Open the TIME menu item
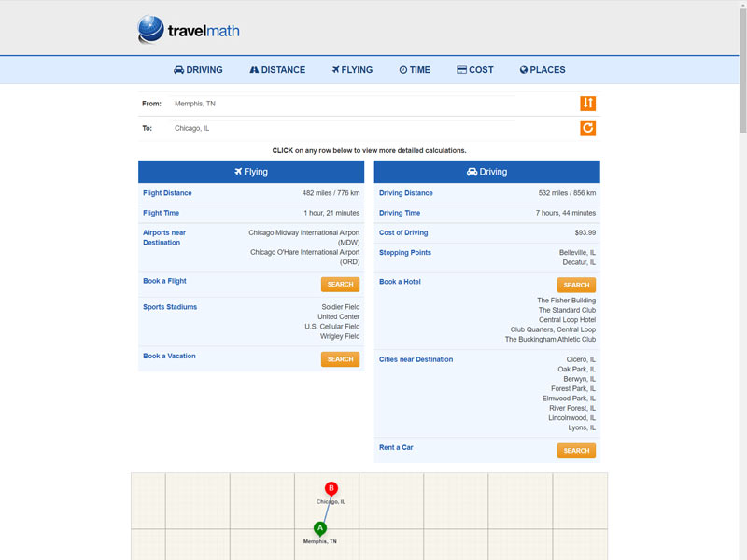This screenshot has width=747, height=560. point(415,69)
